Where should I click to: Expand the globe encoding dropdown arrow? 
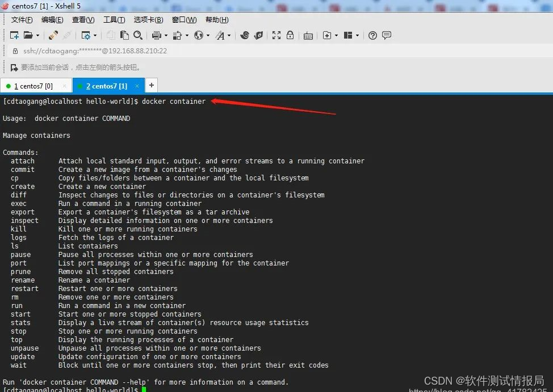208,35
